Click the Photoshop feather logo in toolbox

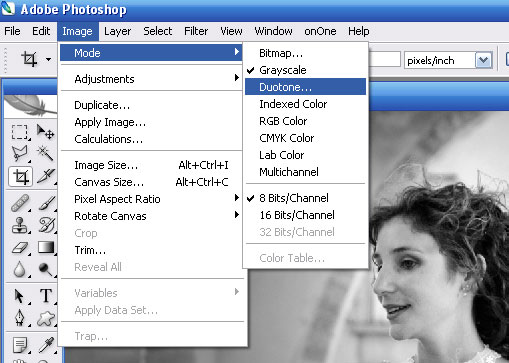[30, 106]
